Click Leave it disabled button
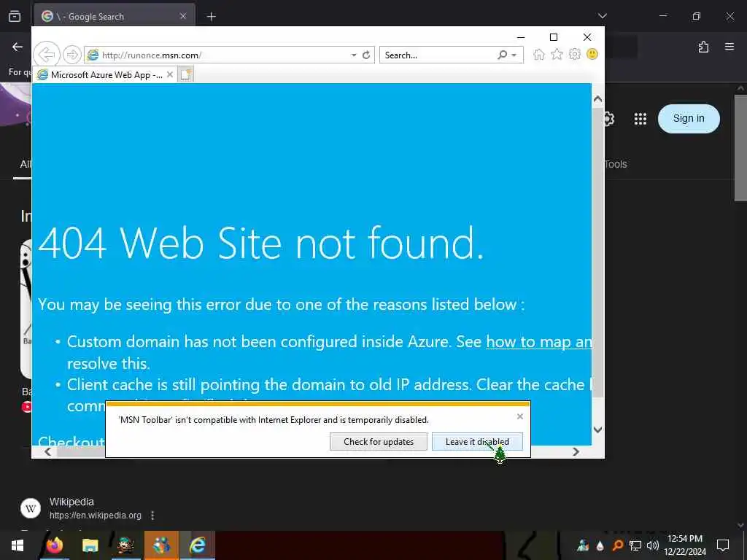Screen dimensions: 747x560 coord(477,441)
